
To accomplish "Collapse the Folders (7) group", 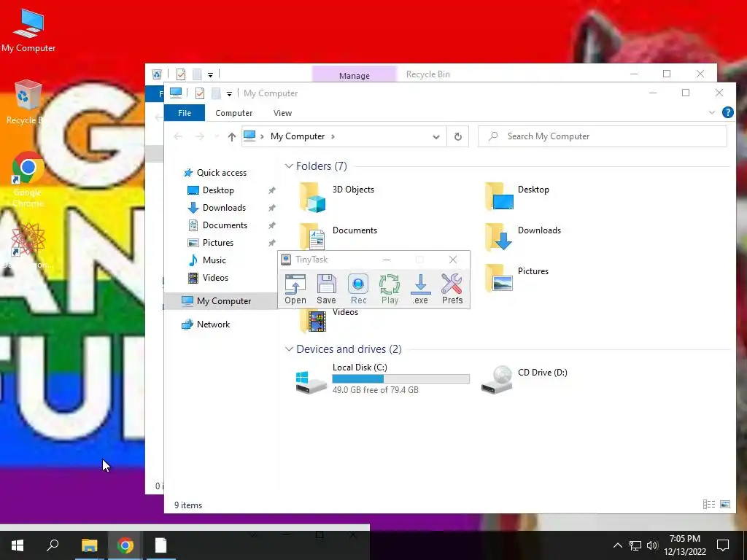I will [289, 166].
